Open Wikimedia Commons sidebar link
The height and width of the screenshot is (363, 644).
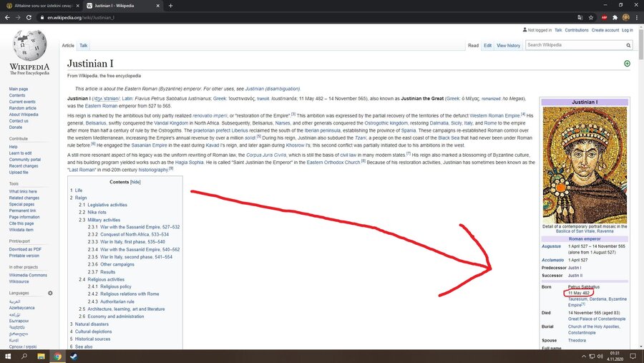pos(28,275)
